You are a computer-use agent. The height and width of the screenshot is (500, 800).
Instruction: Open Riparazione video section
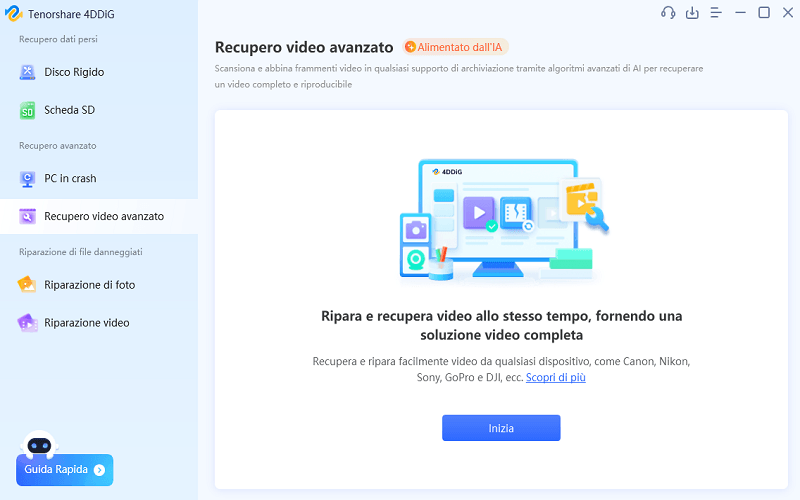pos(99,323)
